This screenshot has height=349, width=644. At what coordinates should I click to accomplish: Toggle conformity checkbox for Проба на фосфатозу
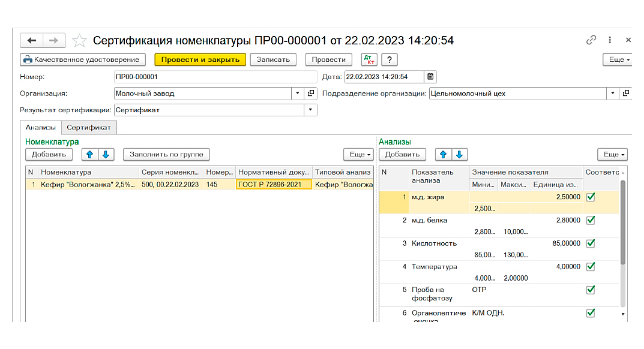591,290
